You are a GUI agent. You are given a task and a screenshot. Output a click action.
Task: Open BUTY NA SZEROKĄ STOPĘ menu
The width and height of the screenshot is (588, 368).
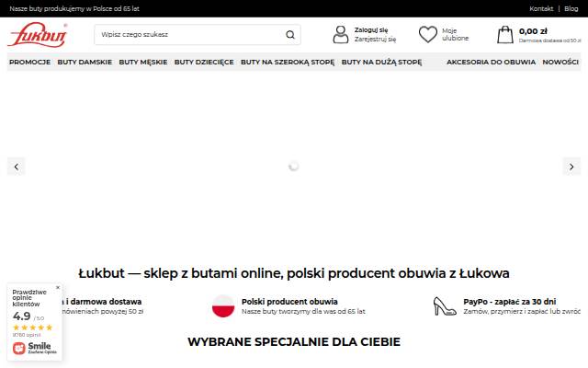pos(288,62)
